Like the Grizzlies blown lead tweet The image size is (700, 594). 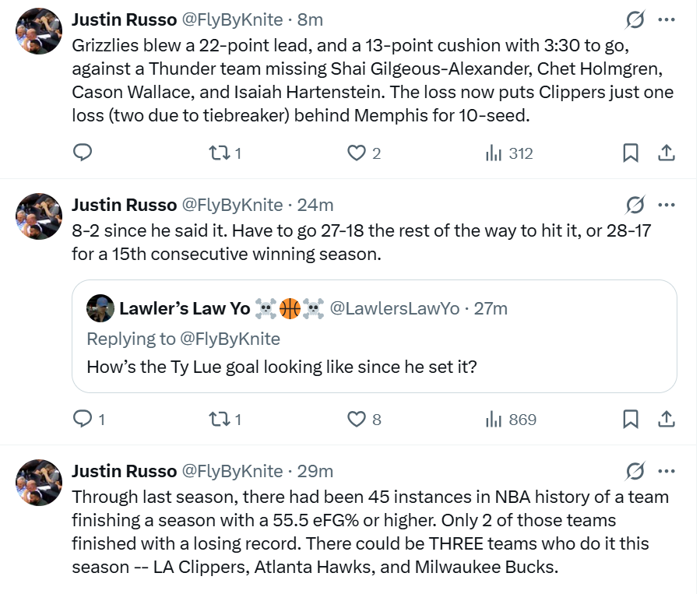357,153
